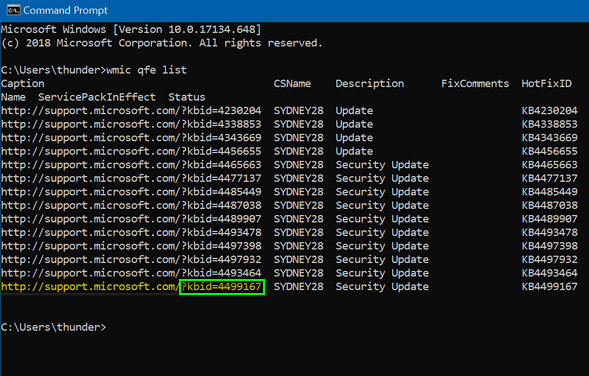Click the Command Prompt window title text

click(x=65, y=11)
